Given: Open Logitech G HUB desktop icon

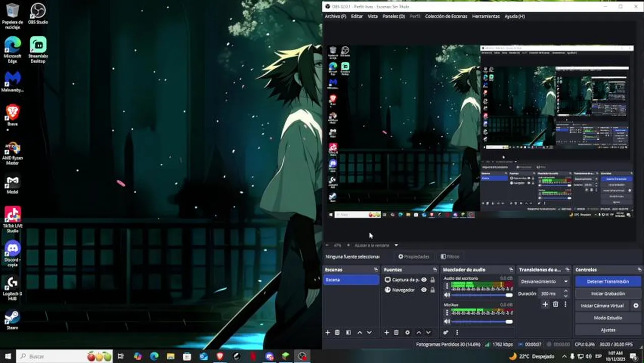Looking at the screenshot, I should click(x=13, y=288).
